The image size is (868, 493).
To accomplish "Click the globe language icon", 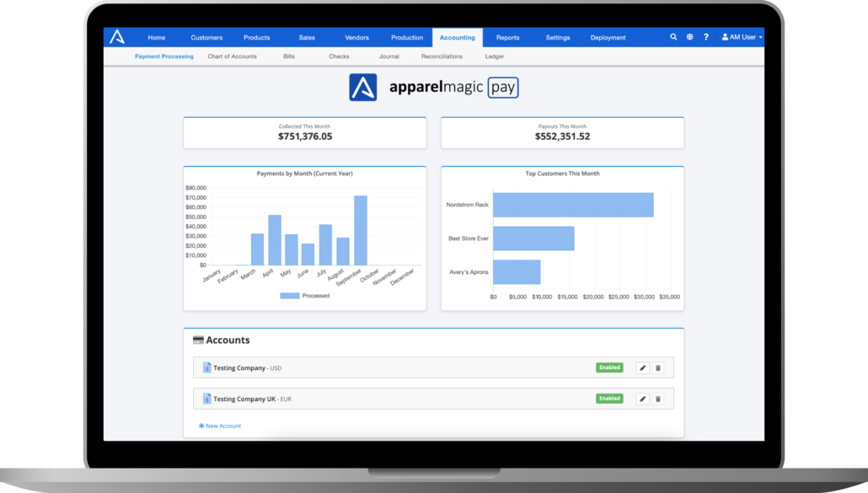I will click(689, 37).
